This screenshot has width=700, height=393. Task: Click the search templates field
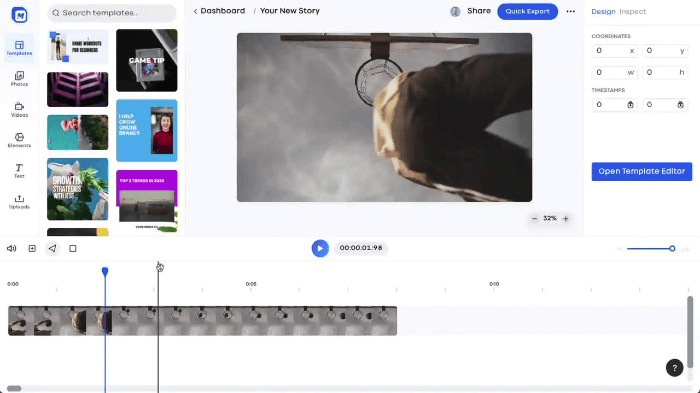point(112,13)
